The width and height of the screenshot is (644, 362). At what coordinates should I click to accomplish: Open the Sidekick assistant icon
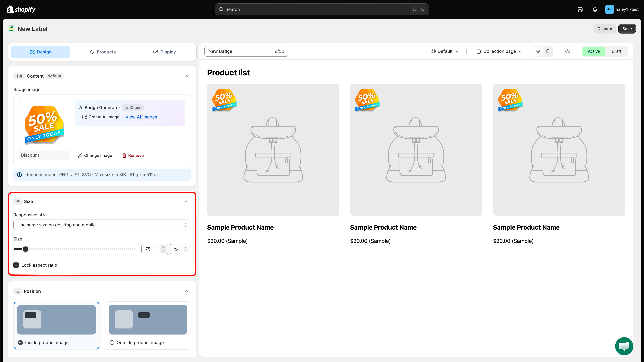[x=580, y=10]
